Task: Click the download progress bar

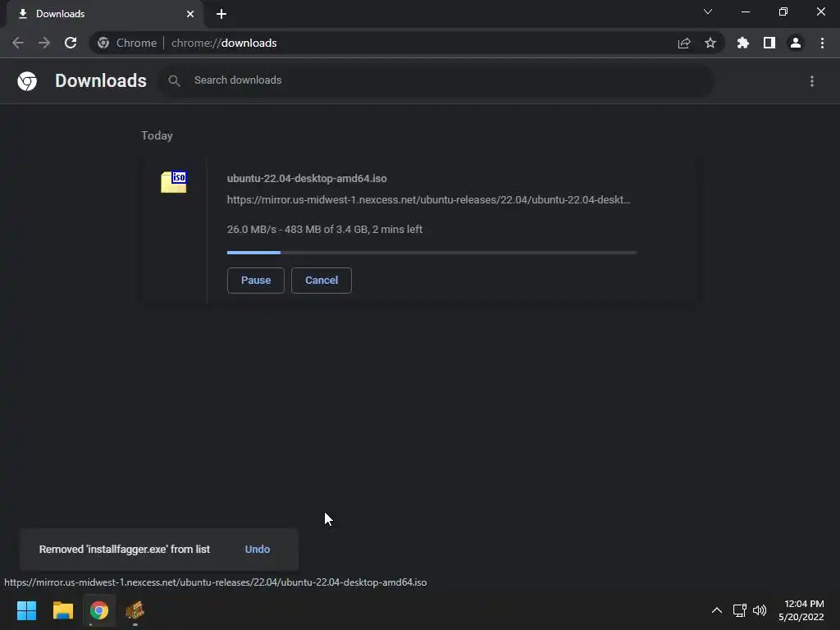Action: click(x=431, y=253)
